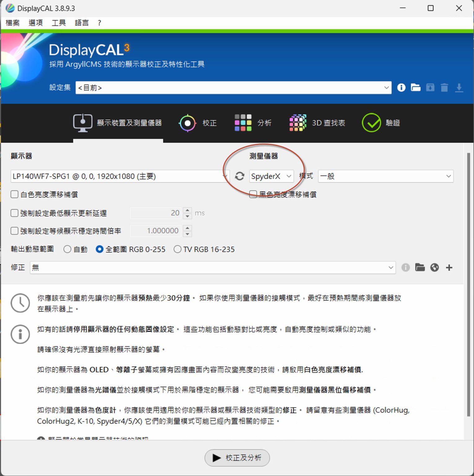
Task: Expand the 設定集 preset dropdown
Action: coord(386,88)
